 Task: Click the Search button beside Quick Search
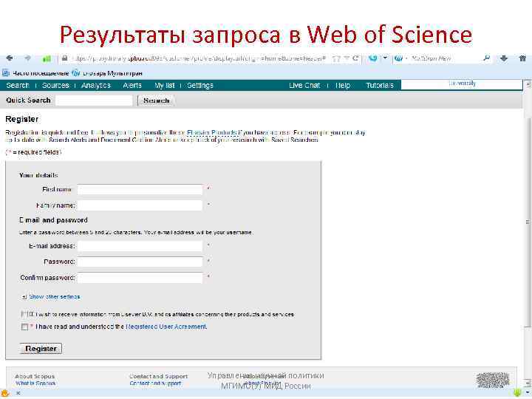pos(156,100)
